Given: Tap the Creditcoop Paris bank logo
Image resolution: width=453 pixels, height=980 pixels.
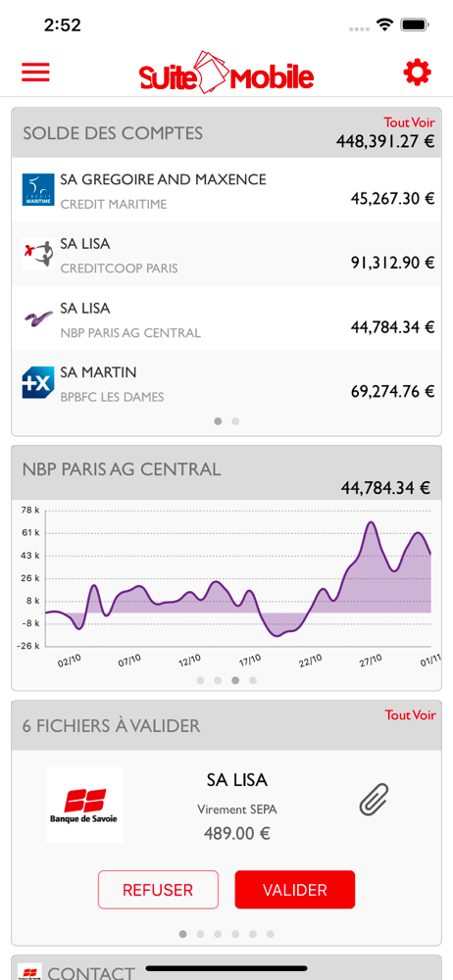Looking at the screenshot, I should pyautogui.click(x=38, y=254).
